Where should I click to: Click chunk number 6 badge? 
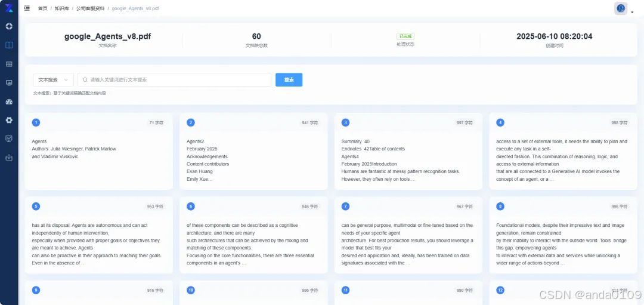(191, 207)
